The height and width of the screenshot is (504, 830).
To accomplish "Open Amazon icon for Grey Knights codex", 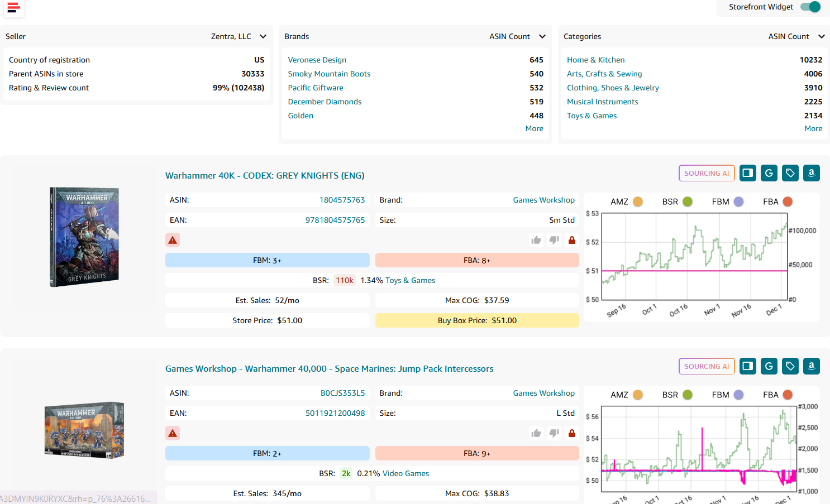I will click(x=812, y=173).
